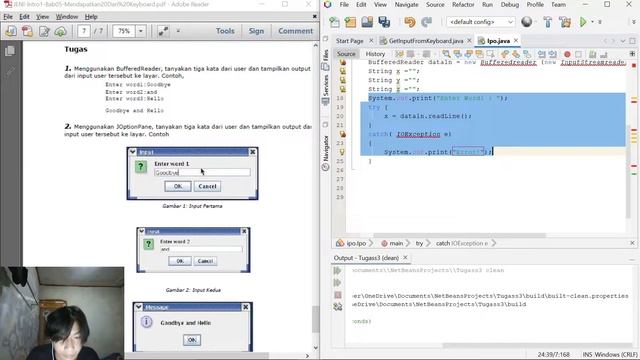The width and height of the screenshot is (640, 360).
Task: Click Shift Line Right icon in editor toolbar
Action: [553, 54]
